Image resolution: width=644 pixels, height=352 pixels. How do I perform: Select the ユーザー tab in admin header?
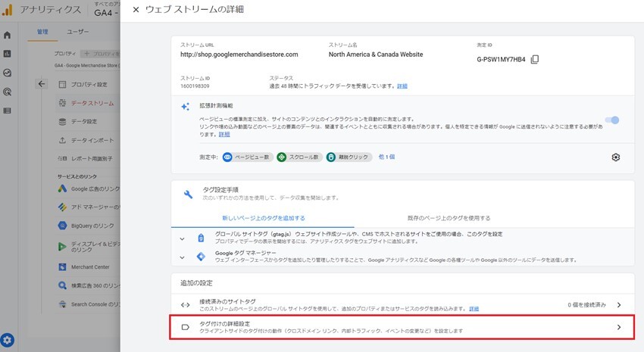pos(78,32)
